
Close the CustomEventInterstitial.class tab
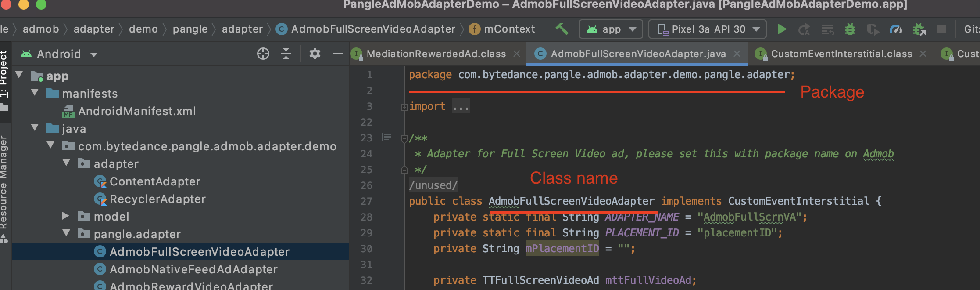[923, 54]
